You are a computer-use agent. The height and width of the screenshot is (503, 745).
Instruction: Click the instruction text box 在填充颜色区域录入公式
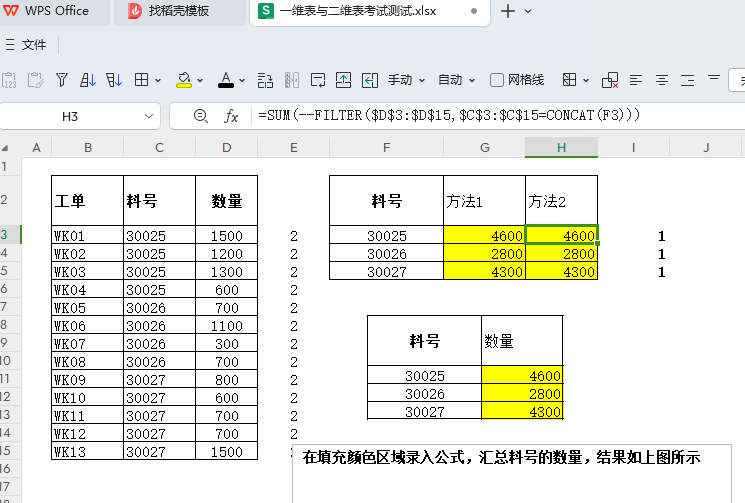[x=512, y=474]
